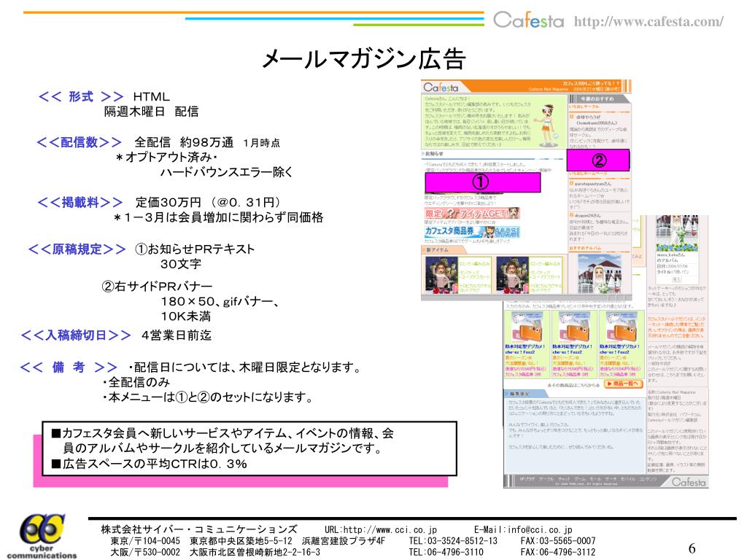Image resolution: width=747 pixels, height=560 pixels.
Task: Click 'TEL:06-4796-3110' phone number
Action: click(x=446, y=553)
